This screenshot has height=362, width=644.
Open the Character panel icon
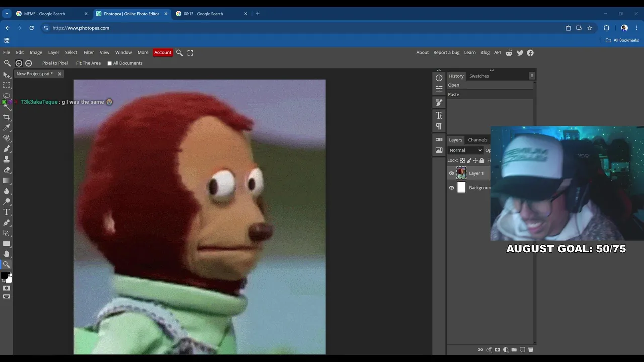click(x=439, y=115)
